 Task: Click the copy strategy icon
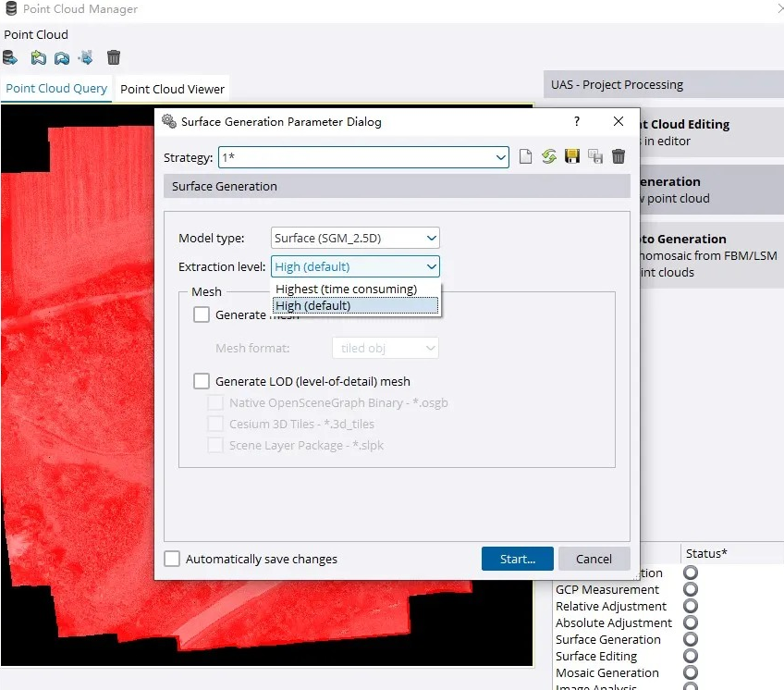point(595,156)
